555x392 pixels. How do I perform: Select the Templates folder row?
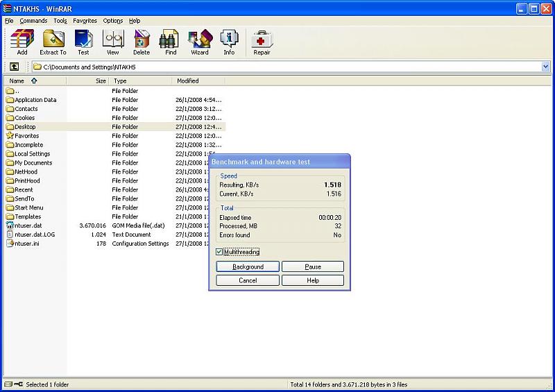(x=115, y=216)
